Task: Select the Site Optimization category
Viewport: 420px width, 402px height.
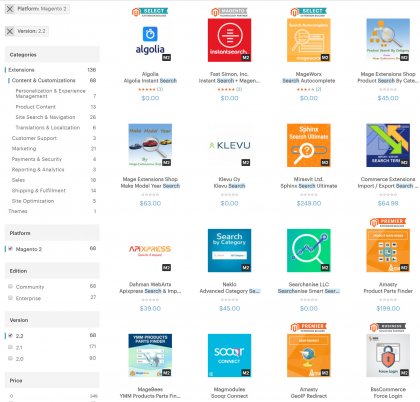Action: [33, 201]
